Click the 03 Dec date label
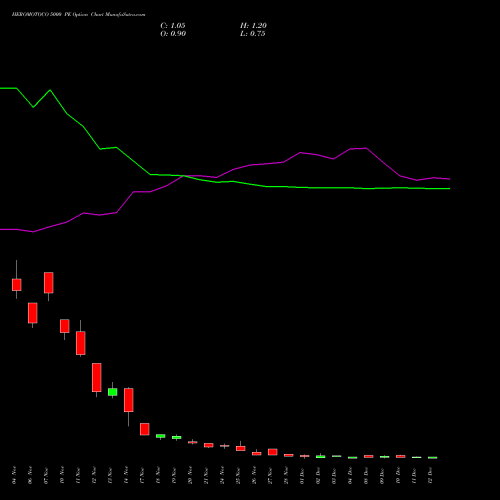 click(x=334, y=475)
